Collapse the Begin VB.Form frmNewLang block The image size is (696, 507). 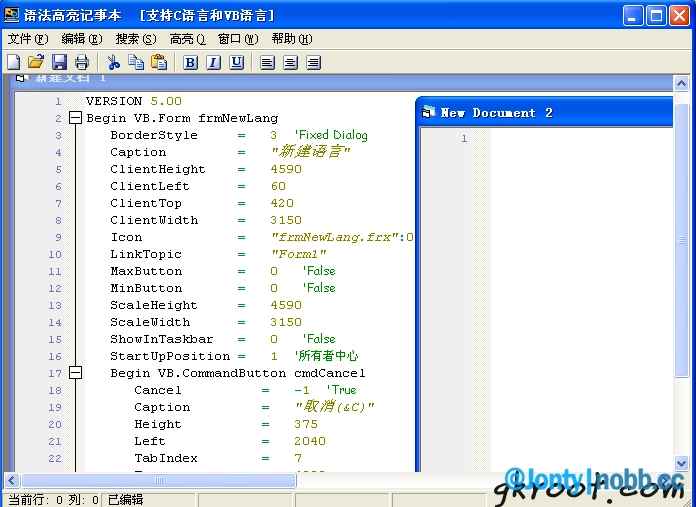[x=75, y=118]
